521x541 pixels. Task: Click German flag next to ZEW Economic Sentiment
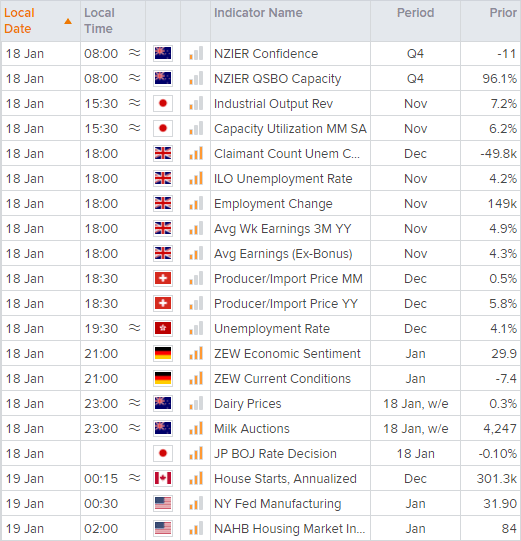163,353
